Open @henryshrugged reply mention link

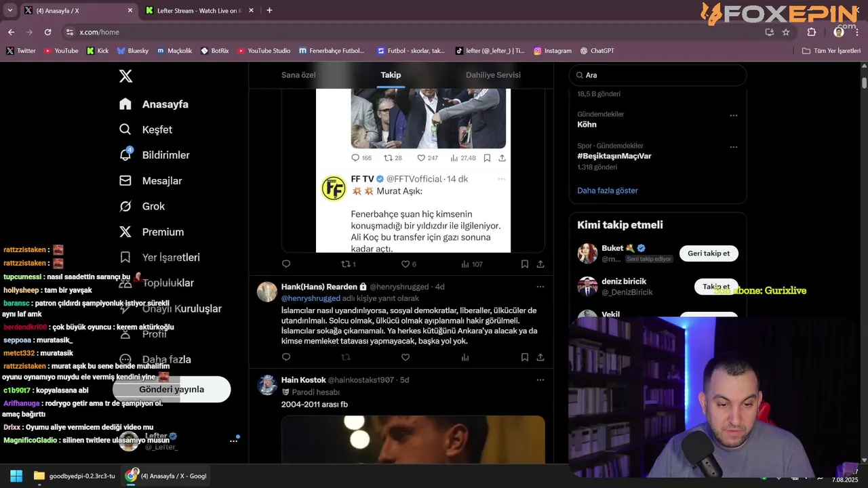[311, 298]
